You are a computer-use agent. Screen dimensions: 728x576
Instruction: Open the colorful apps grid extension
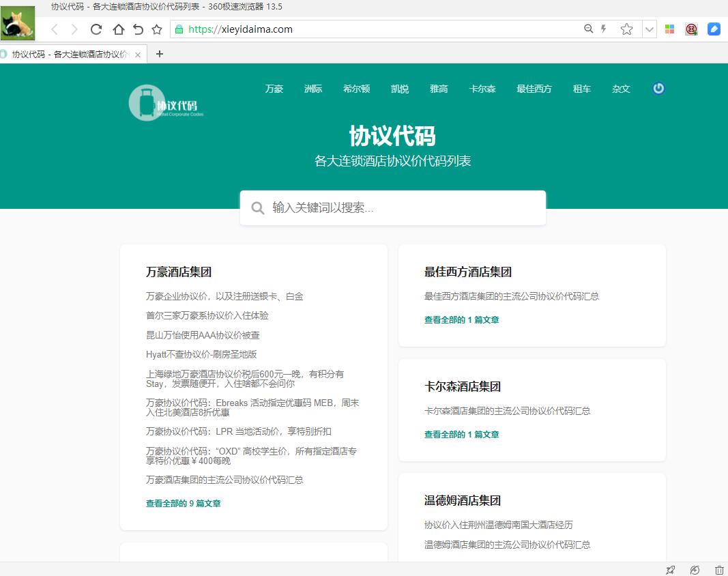click(x=669, y=29)
